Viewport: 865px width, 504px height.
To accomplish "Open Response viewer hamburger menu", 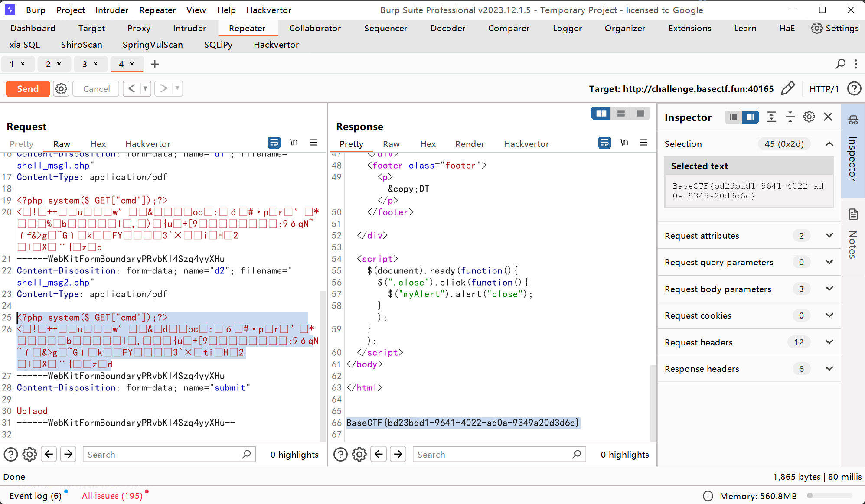I will 643,143.
